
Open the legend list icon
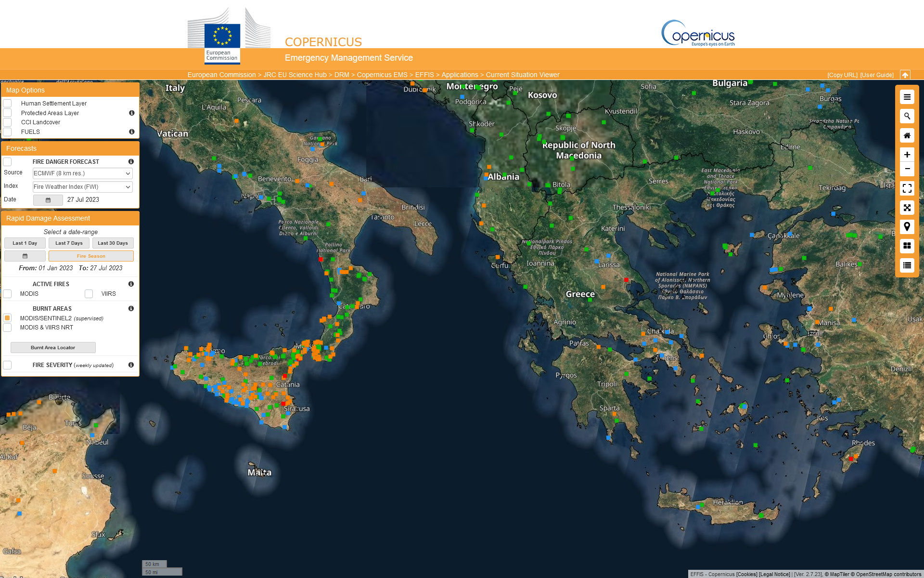(x=907, y=265)
